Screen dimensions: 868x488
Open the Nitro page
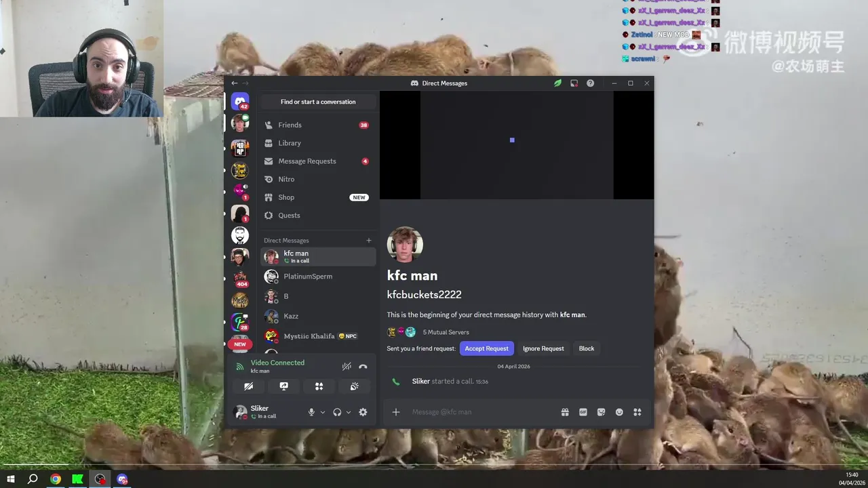[x=318, y=179]
